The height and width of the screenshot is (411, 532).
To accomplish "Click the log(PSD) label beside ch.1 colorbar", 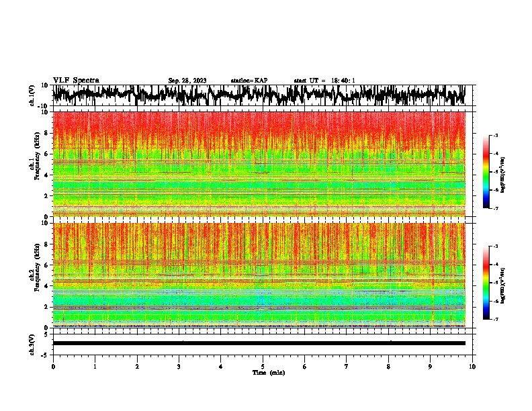I will 503,175.
